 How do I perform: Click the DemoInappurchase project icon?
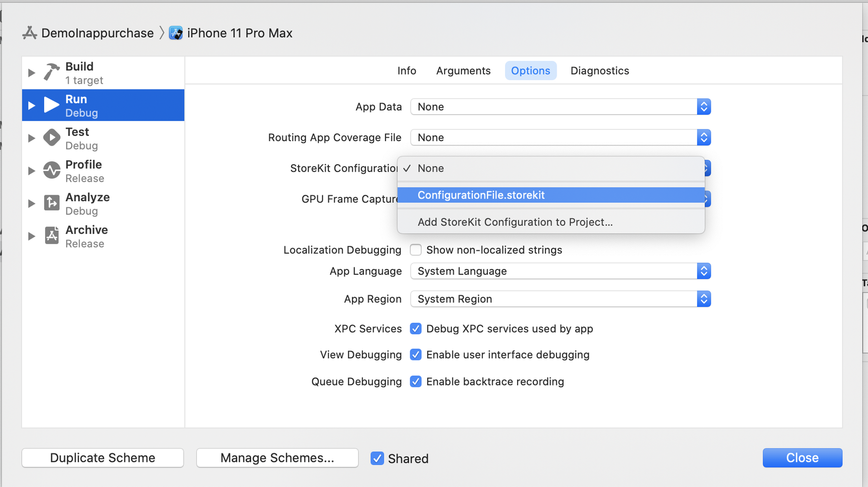click(29, 33)
